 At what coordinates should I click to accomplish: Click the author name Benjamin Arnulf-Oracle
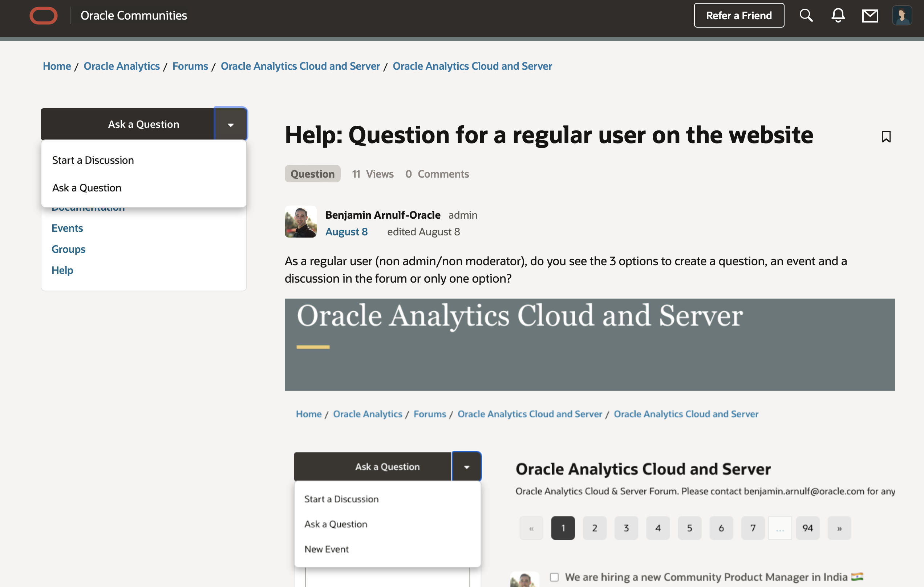382,215
